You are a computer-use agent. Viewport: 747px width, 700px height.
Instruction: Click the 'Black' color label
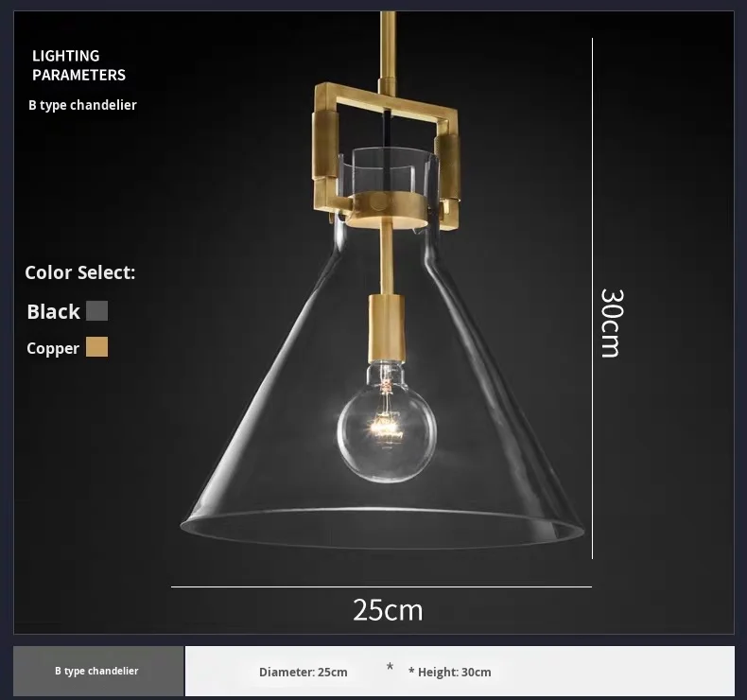pos(53,311)
